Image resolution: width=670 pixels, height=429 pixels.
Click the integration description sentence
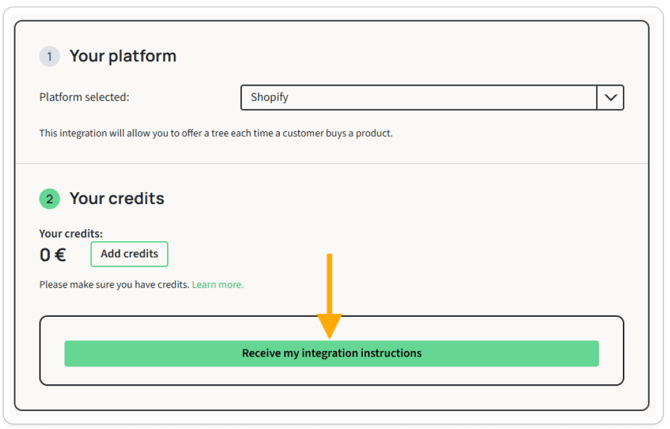coord(215,133)
